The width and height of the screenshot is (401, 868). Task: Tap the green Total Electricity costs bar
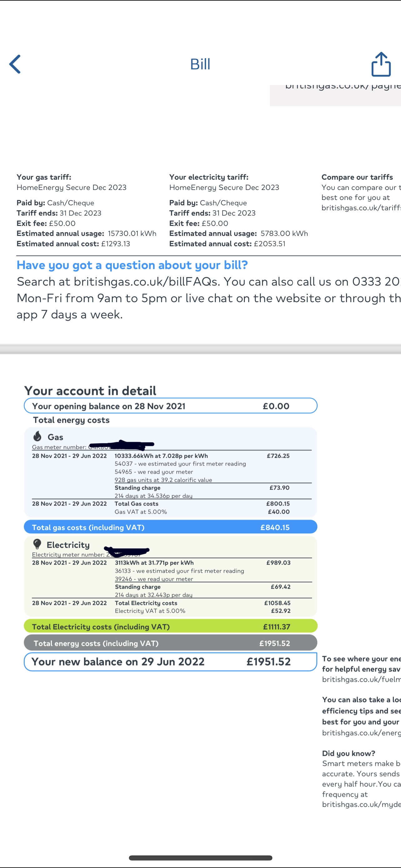[x=171, y=626]
